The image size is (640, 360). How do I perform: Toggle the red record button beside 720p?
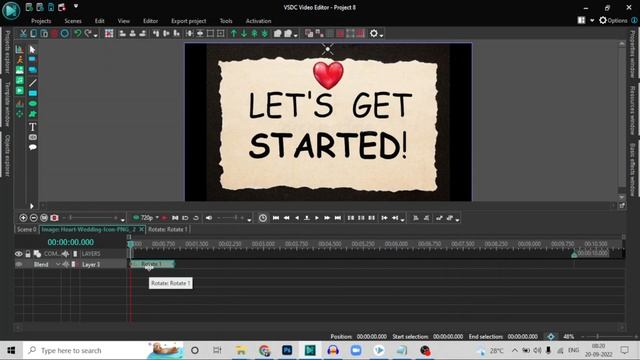coord(164,218)
